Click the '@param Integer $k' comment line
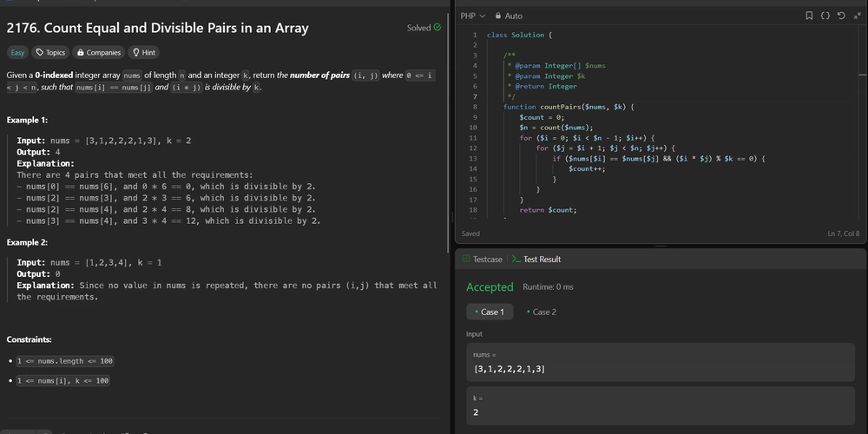The image size is (868, 434). [x=546, y=76]
